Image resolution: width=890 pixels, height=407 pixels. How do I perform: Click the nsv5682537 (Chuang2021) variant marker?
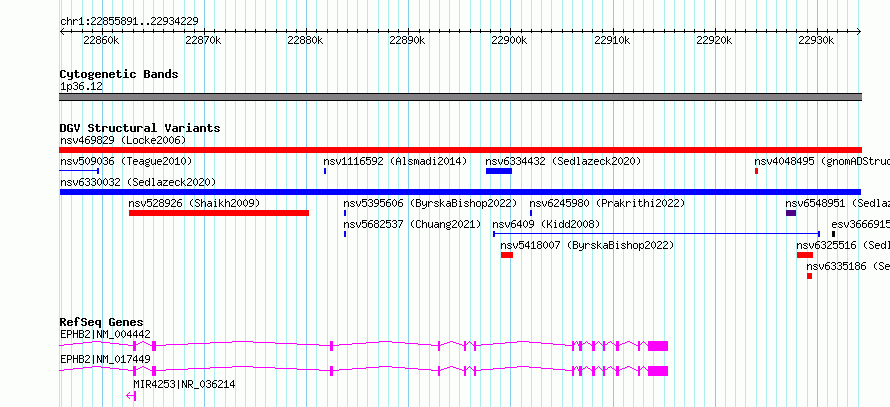345,234
